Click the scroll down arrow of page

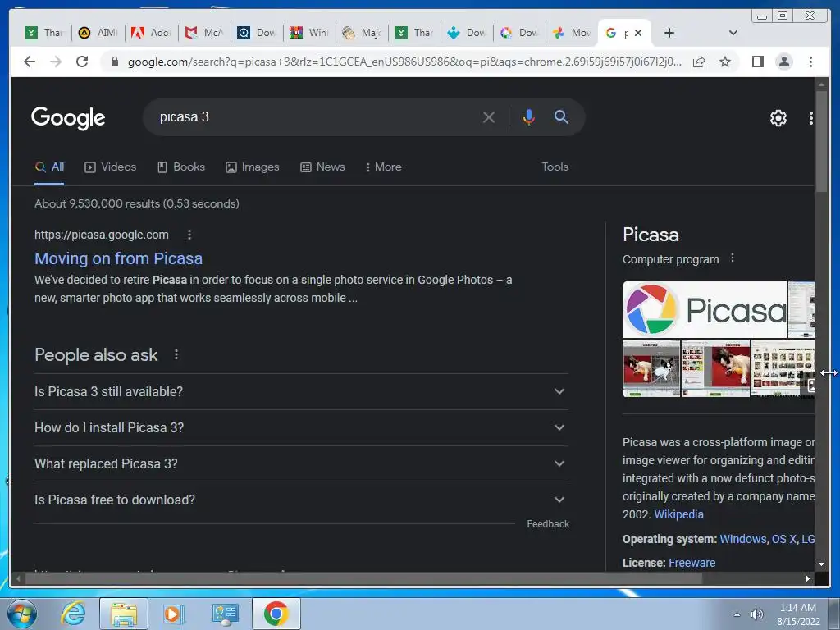coord(821,564)
